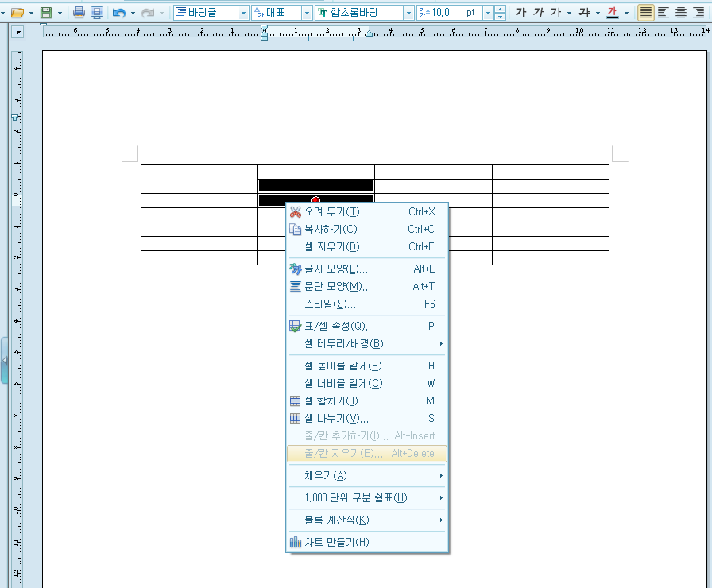Click the 줄/칸 추가하기 menu item

tap(367, 436)
